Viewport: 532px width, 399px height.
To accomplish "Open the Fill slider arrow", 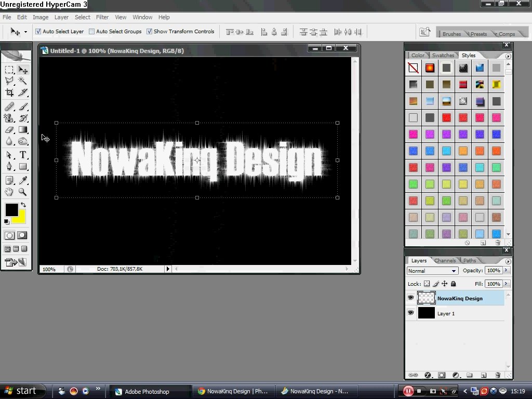I will coord(506,283).
